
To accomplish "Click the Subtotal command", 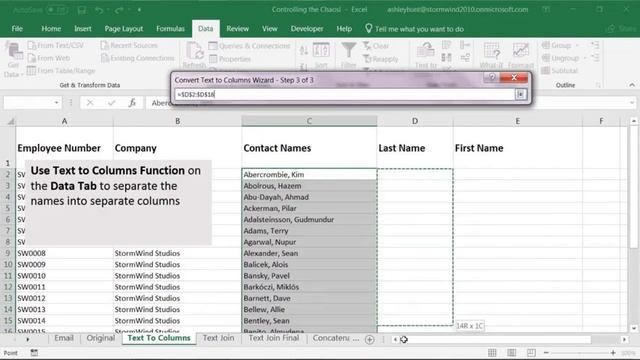I will (560, 71).
